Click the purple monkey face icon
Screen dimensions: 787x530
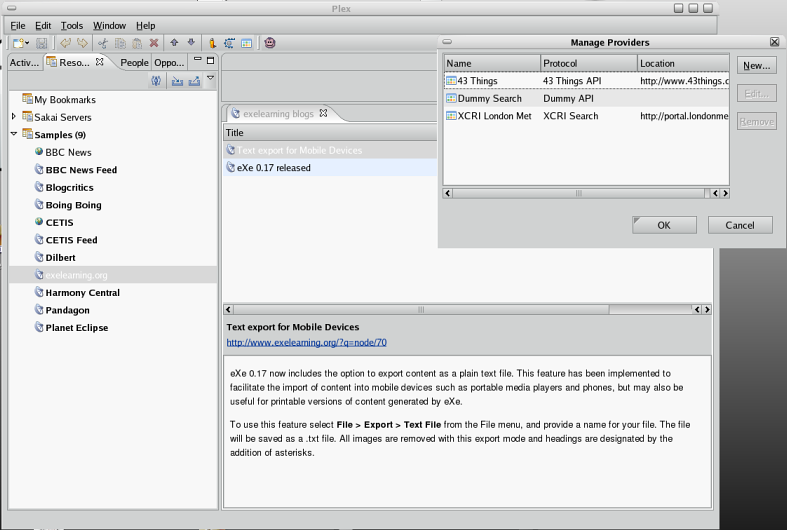[270, 43]
